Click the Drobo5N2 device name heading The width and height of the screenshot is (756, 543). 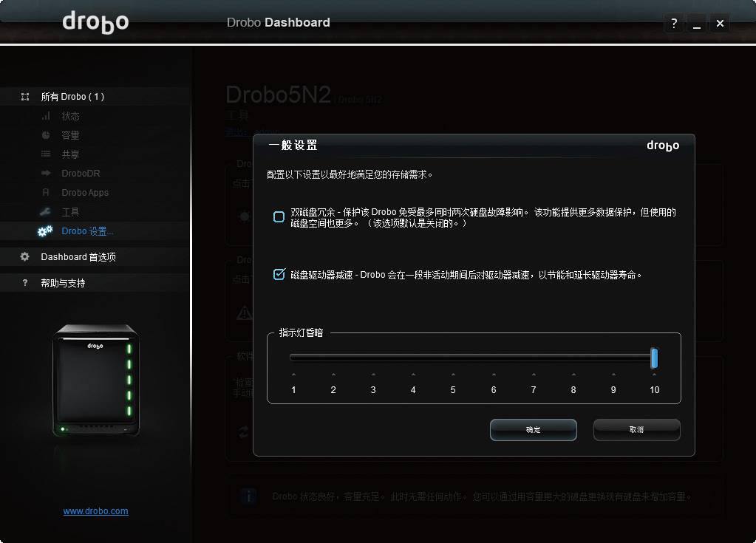point(278,95)
